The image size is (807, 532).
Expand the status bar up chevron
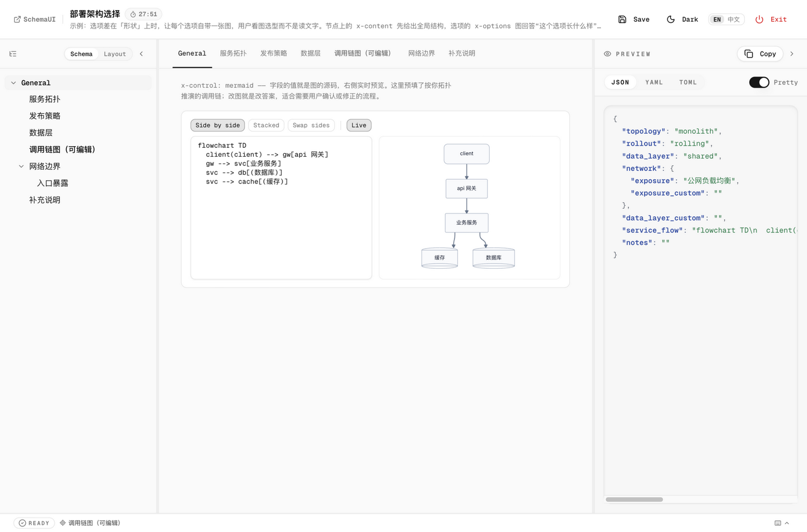coord(787,523)
